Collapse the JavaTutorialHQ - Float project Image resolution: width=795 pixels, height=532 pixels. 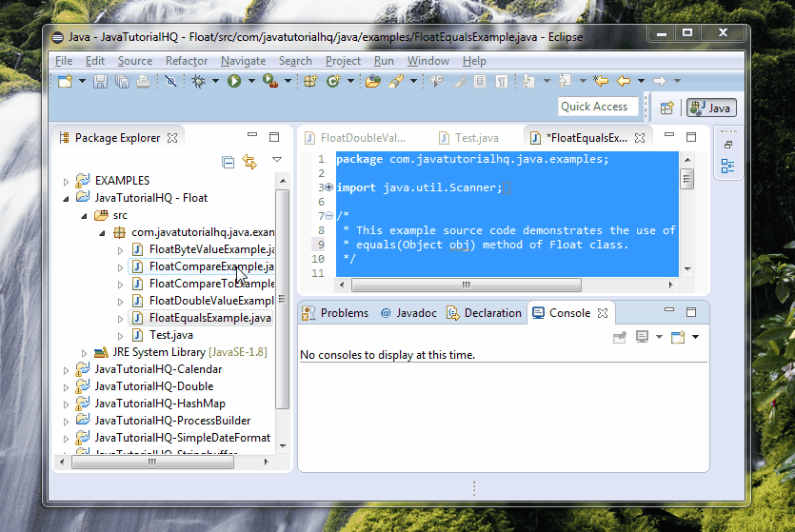tap(66, 199)
